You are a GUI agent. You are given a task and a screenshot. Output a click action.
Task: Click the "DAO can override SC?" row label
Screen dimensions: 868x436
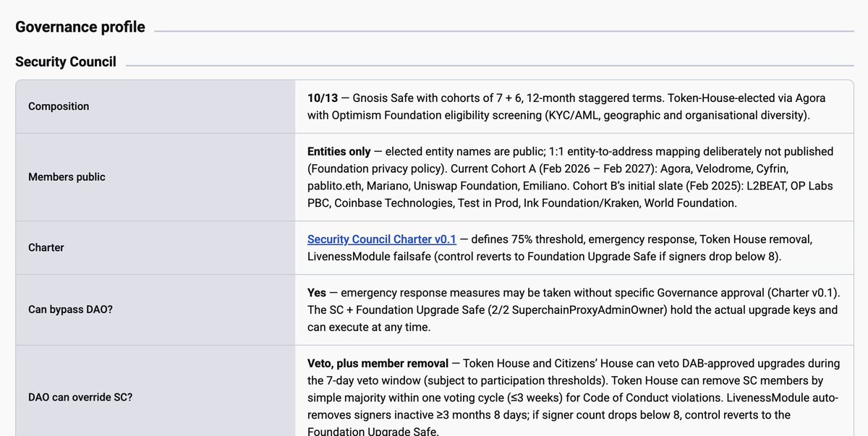click(81, 398)
